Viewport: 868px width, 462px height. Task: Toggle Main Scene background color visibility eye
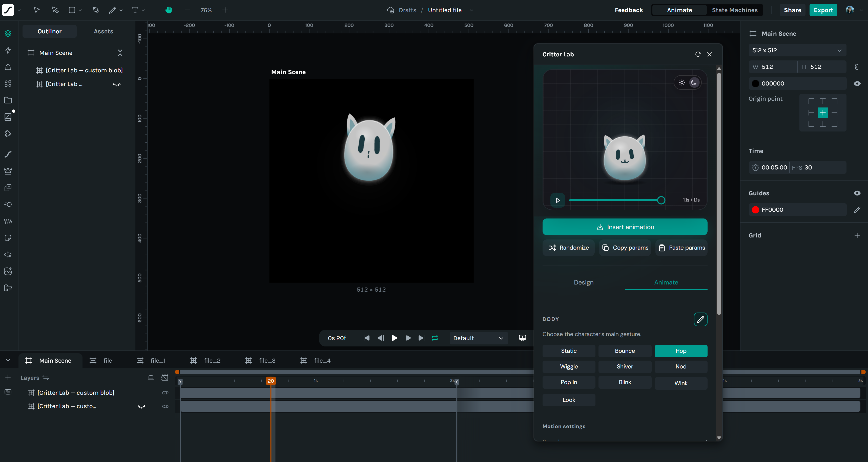[857, 83]
